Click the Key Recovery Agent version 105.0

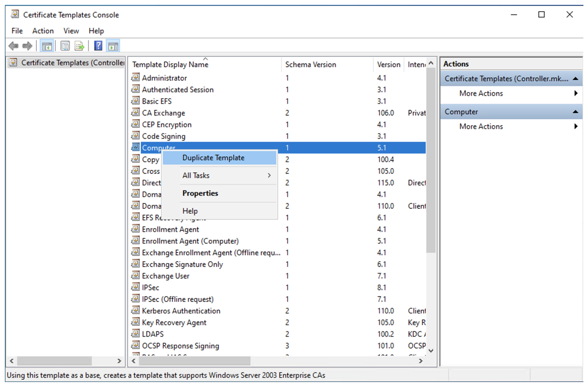tap(386, 323)
